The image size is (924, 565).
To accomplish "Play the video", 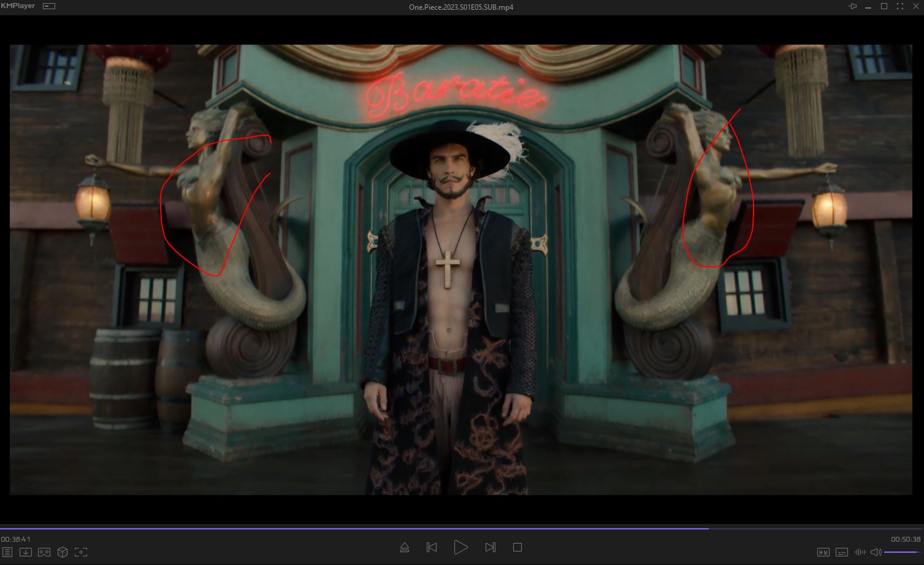I will pyautogui.click(x=460, y=547).
